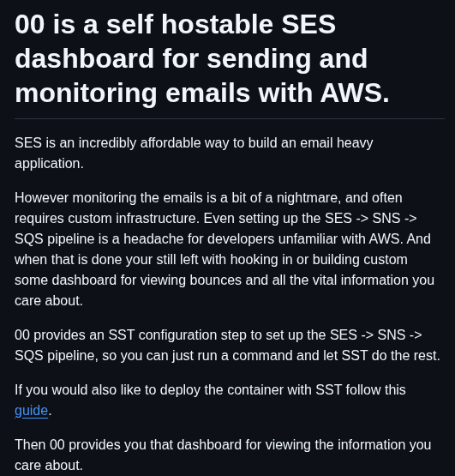Click the horizontal divider below the heading
Screen dimensions: 455x476
pos(230,118)
